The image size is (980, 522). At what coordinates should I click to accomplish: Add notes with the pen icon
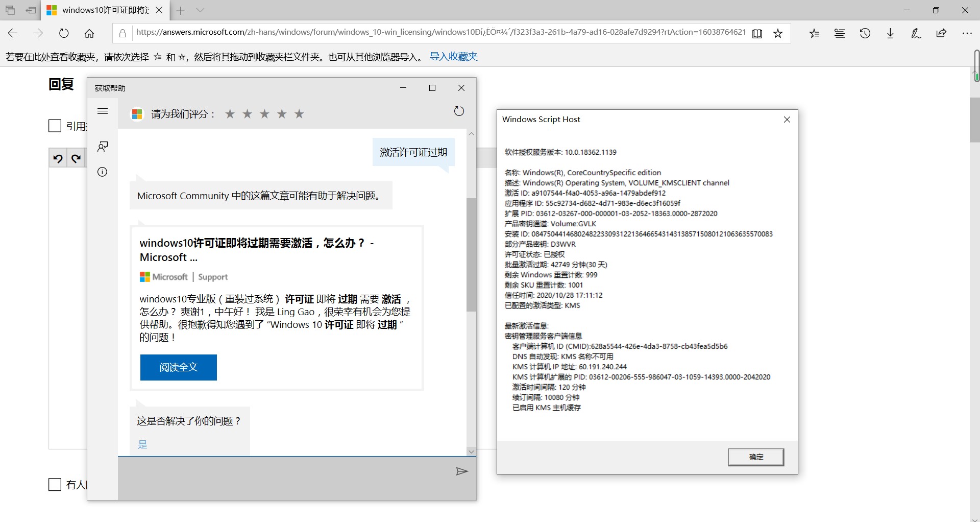916,33
